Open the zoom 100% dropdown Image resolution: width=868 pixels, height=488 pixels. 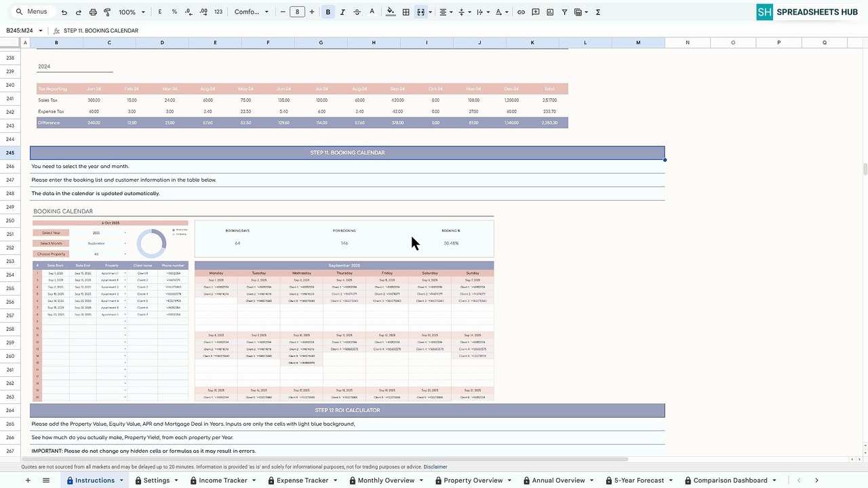click(132, 12)
